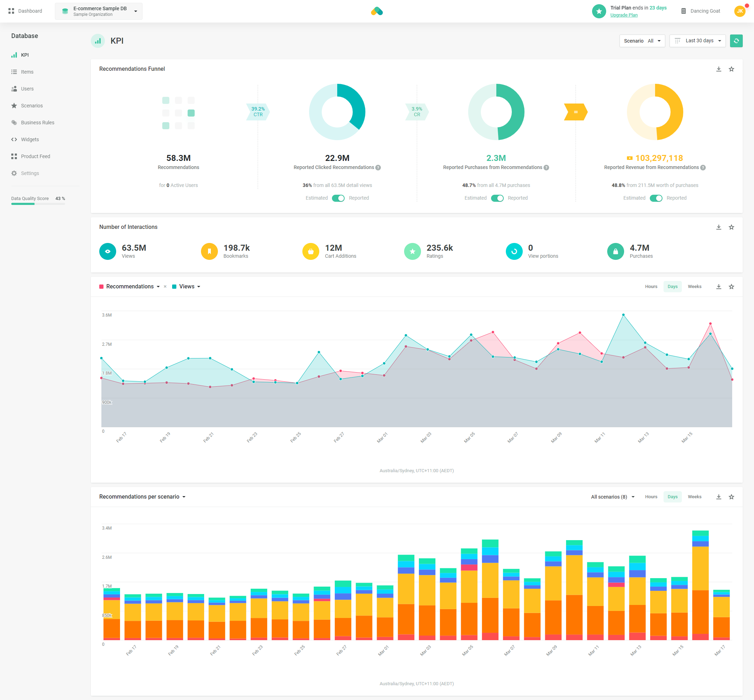This screenshot has height=700, width=754.
Task: Open the Scenario All dropdown
Action: (642, 41)
